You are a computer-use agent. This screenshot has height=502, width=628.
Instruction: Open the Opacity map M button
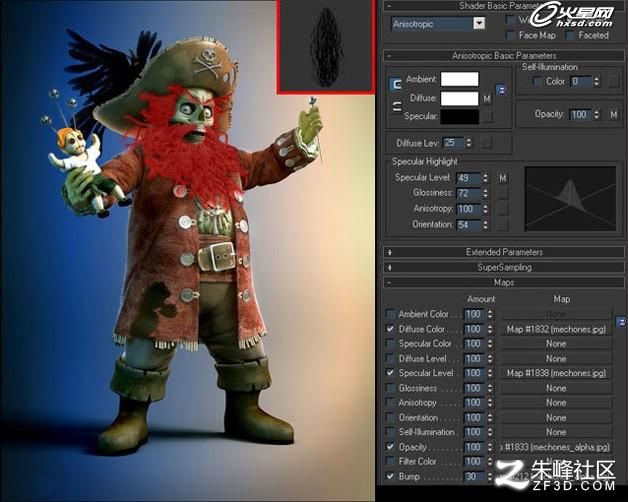614,115
